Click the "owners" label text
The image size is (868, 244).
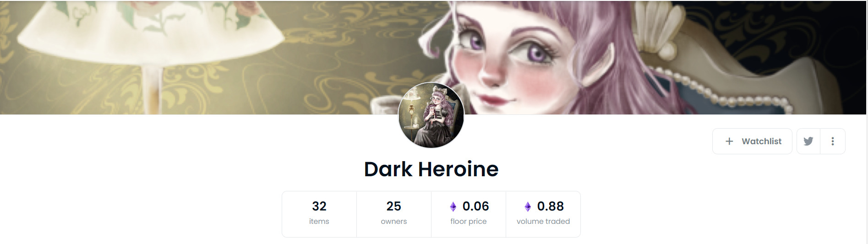[x=394, y=222]
